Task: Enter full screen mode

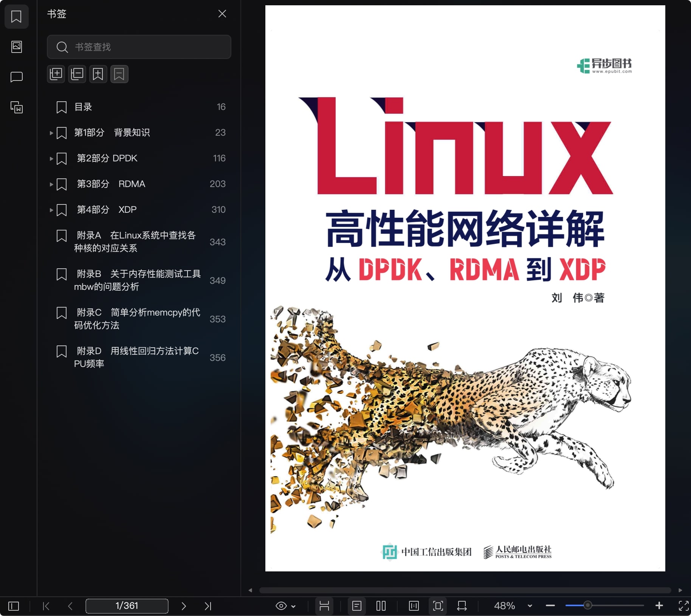Action: coord(683,605)
